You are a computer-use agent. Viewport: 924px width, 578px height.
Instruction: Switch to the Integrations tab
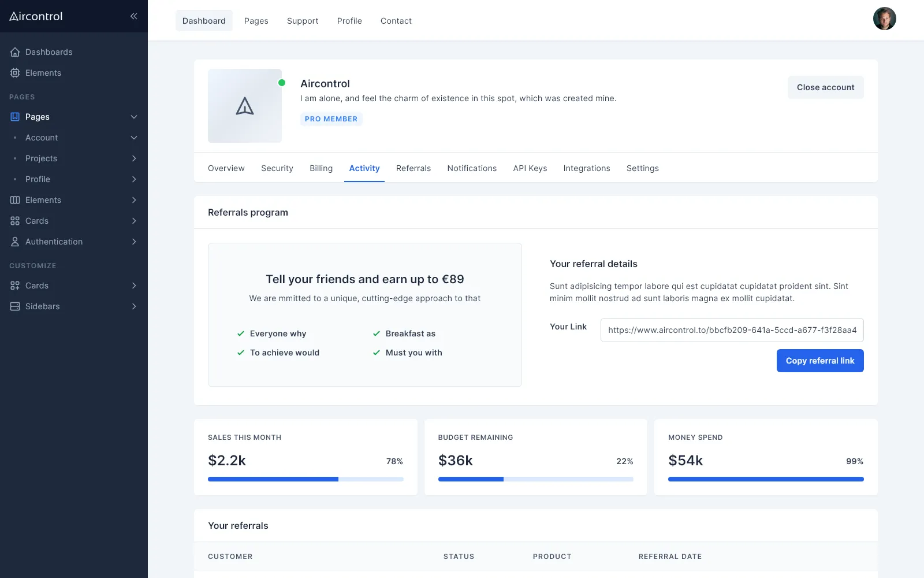click(587, 168)
